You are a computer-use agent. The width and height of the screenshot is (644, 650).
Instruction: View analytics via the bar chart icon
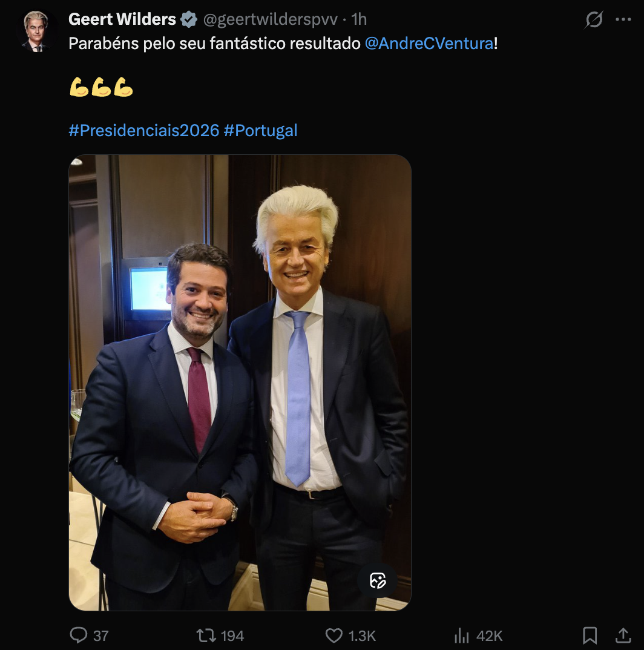[462, 635]
